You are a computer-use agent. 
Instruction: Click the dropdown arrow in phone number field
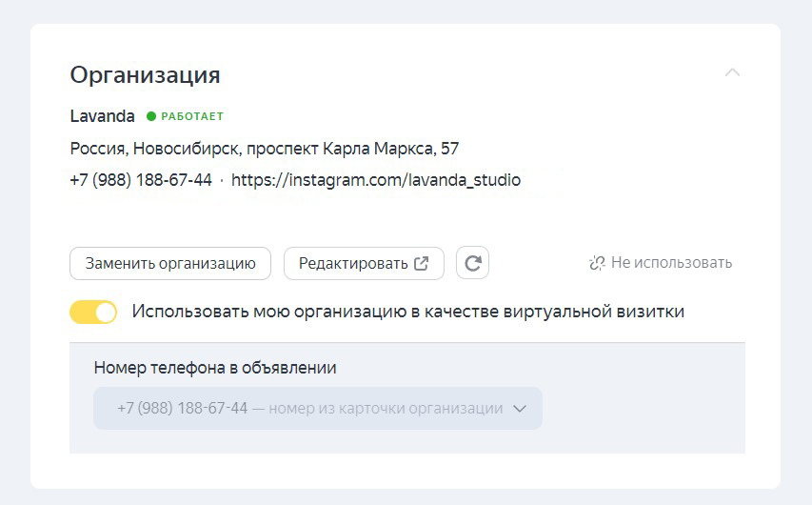click(x=520, y=409)
